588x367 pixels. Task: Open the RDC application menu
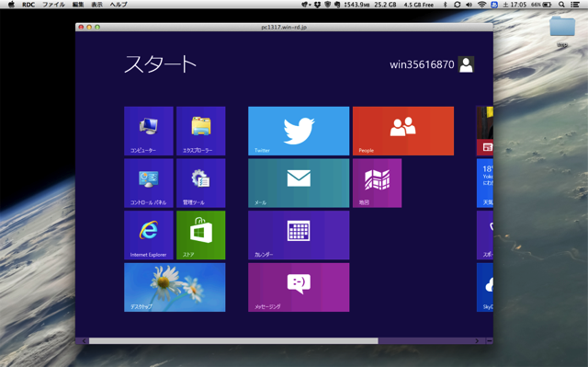(28, 5)
